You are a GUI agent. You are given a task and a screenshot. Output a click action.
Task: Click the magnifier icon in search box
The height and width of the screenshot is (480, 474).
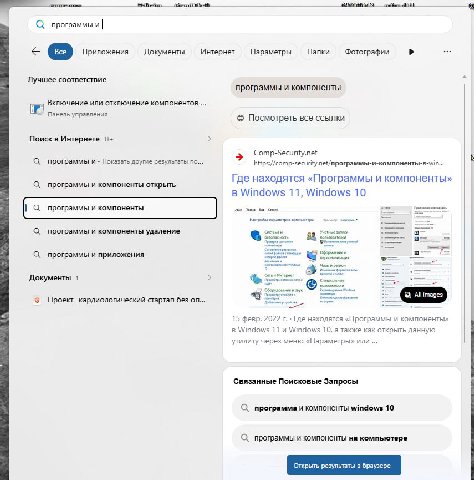point(40,25)
